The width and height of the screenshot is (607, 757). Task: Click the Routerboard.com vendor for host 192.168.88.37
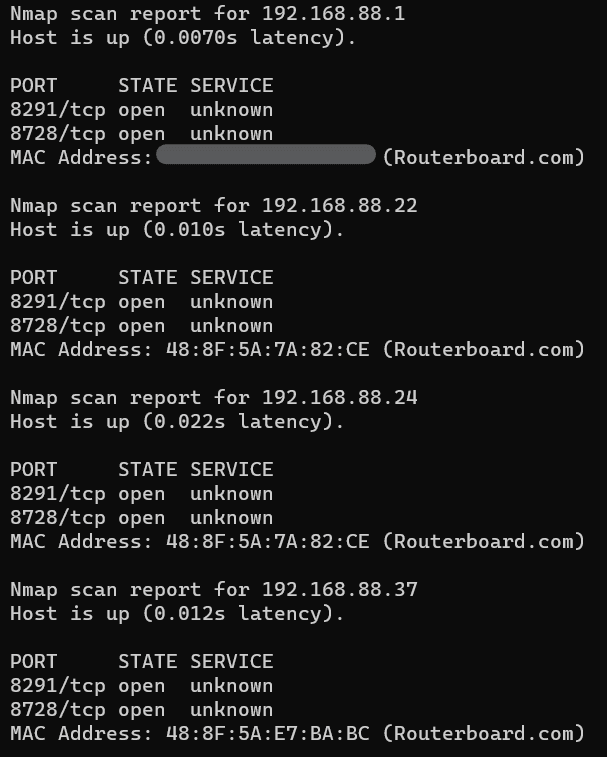pyautogui.click(x=484, y=734)
